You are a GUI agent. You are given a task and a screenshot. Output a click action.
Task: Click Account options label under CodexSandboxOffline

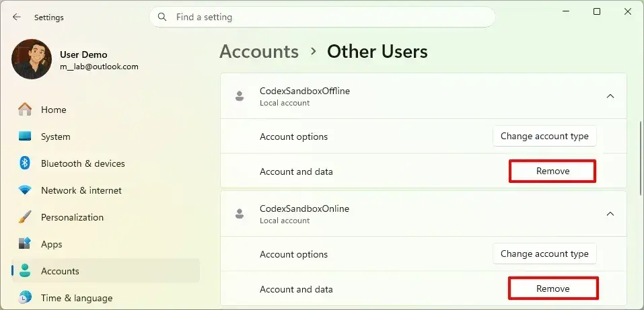click(x=293, y=137)
